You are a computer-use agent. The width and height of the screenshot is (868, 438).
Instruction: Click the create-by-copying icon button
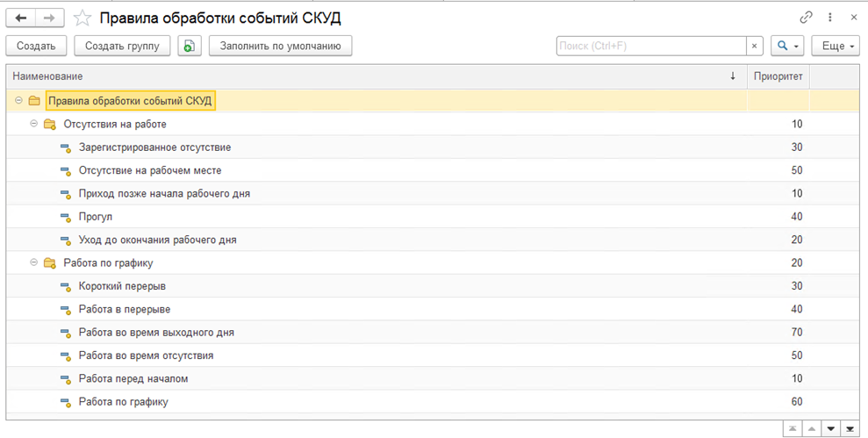[190, 46]
